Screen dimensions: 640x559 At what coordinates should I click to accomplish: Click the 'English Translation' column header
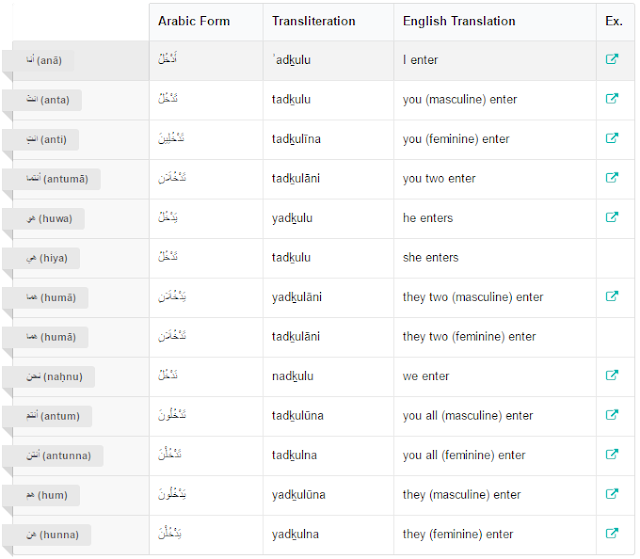point(459,21)
